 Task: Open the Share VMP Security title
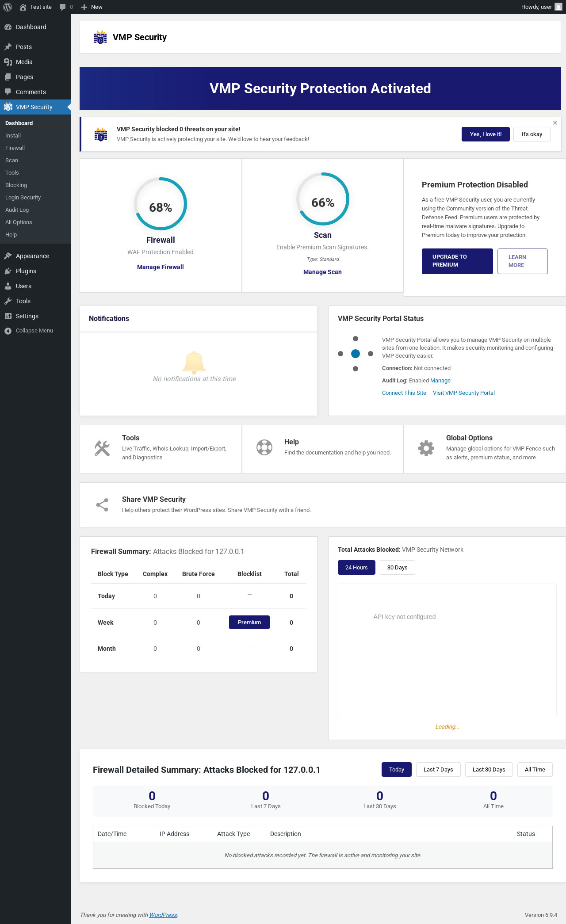tap(154, 500)
